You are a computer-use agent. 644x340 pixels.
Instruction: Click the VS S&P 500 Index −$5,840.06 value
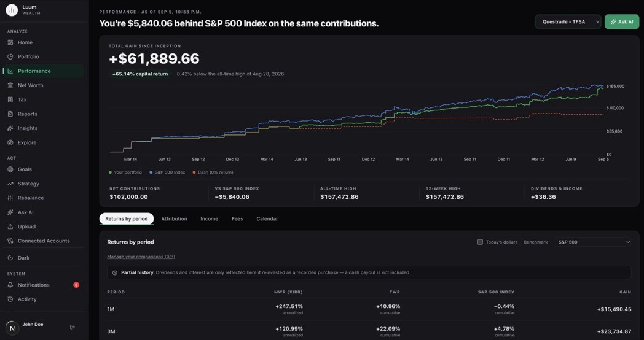point(232,197)
